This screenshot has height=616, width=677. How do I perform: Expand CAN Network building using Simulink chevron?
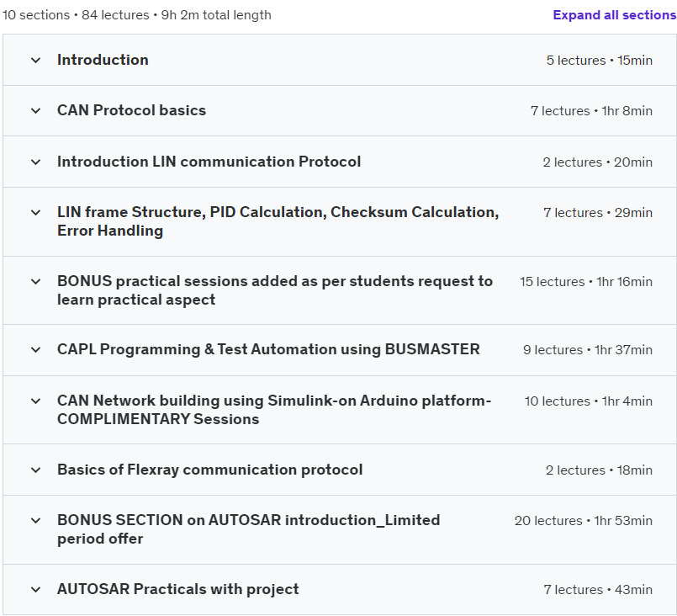click(36, 401)
